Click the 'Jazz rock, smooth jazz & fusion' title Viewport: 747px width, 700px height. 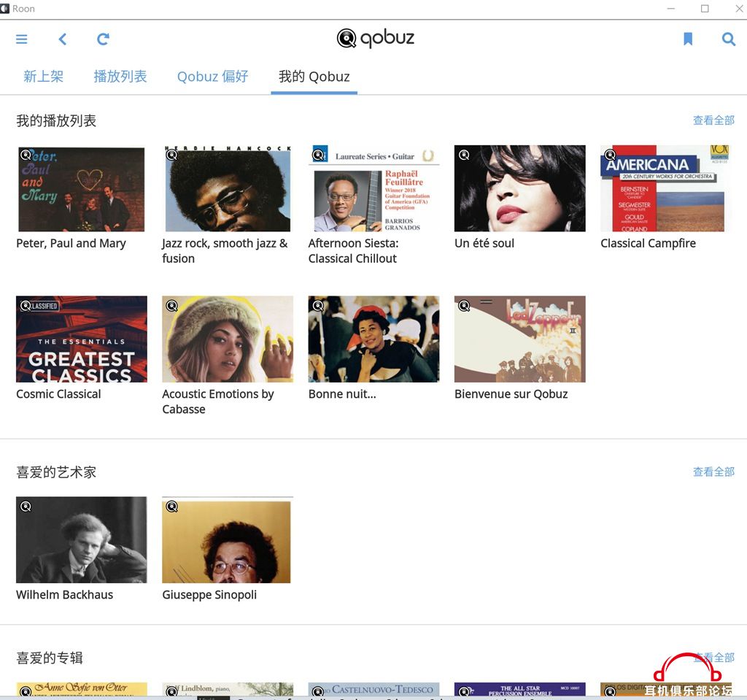click(225, 251)
